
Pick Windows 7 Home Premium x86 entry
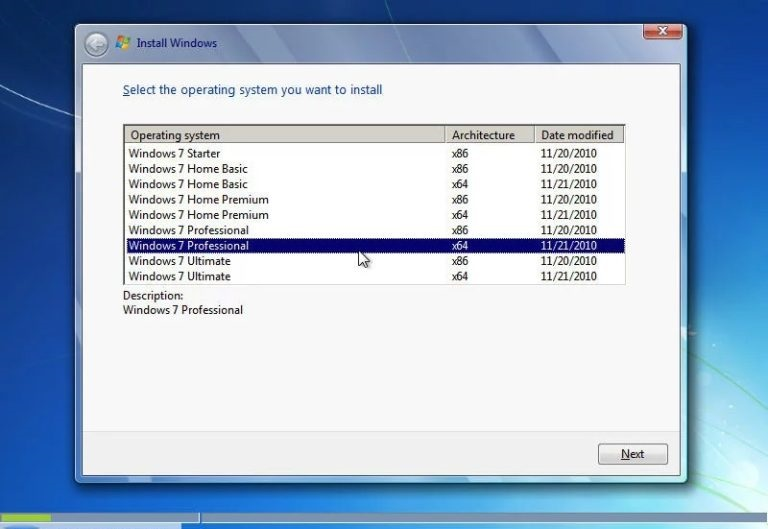(198, 200)
